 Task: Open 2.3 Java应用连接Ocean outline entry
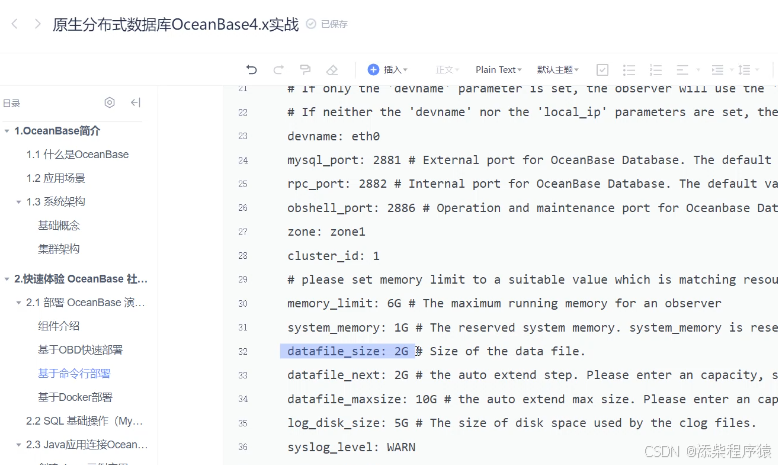pos(87,445)
